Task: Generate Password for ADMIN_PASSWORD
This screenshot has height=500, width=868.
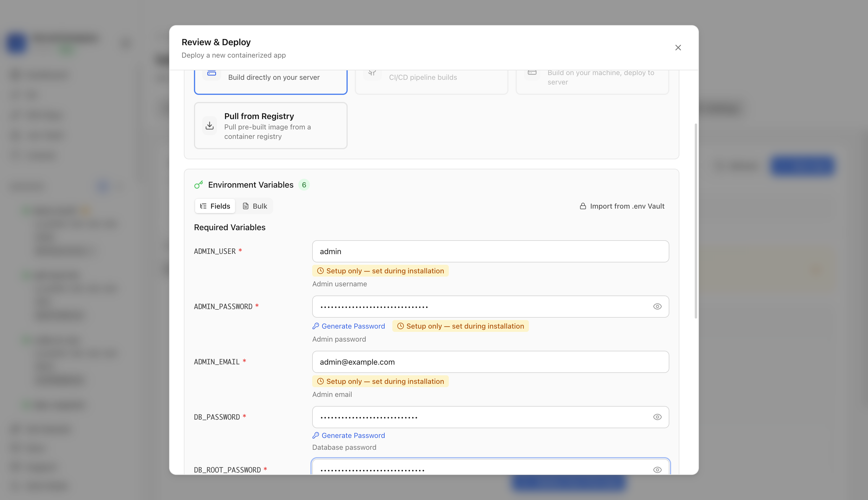Action: coord(349,326)
